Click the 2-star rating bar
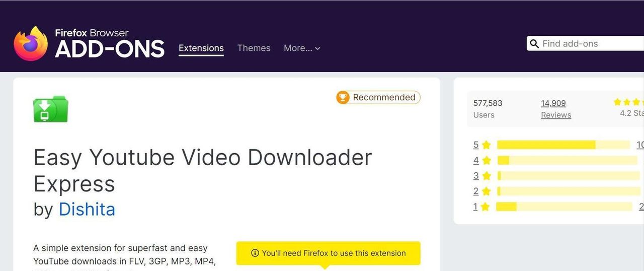 pos(568,191)
